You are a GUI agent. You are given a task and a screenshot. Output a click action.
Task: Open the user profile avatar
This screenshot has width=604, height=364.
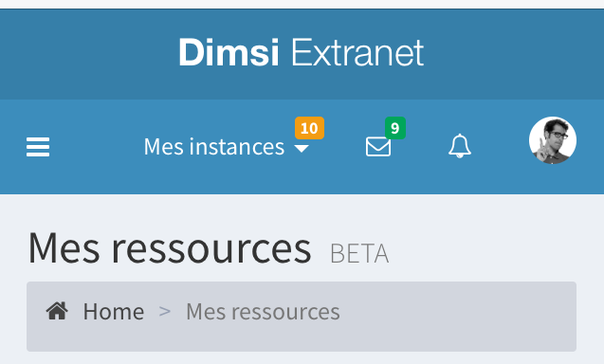tap(553, 140)
